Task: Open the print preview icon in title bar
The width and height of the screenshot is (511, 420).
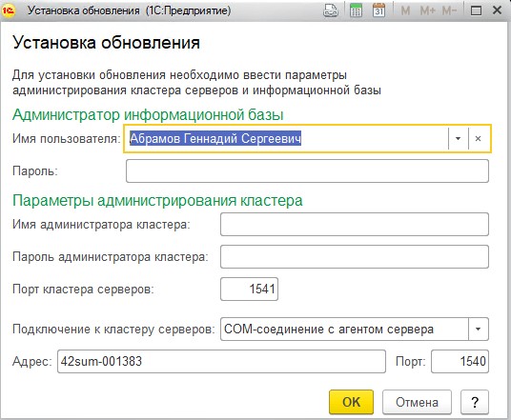Action: [x=331, y=10]
